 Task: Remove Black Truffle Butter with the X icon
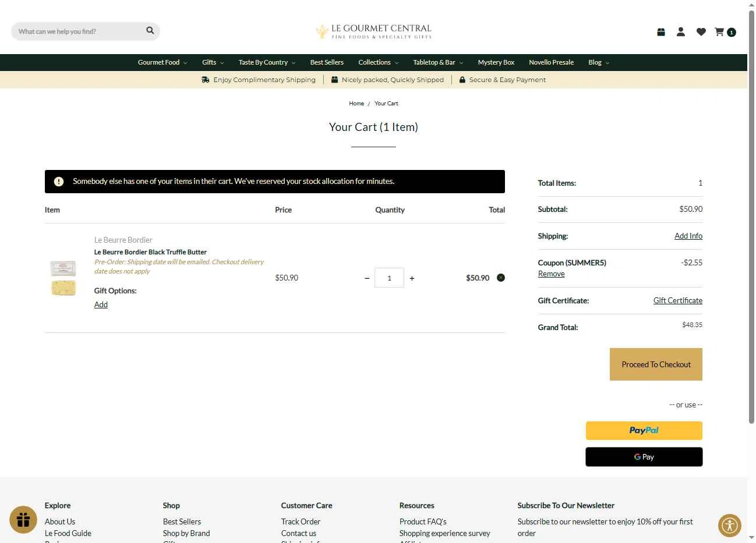pos(501,278)
